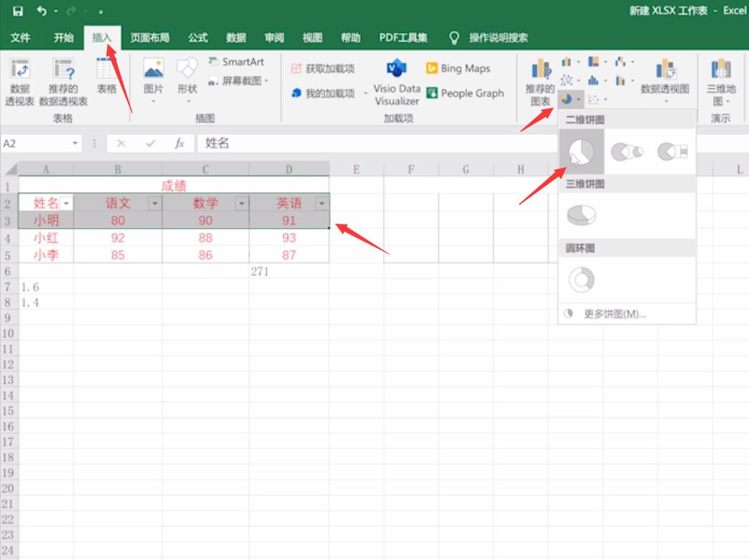
Task: Open the 形状 shapes gallery
Action: (187, 80)
